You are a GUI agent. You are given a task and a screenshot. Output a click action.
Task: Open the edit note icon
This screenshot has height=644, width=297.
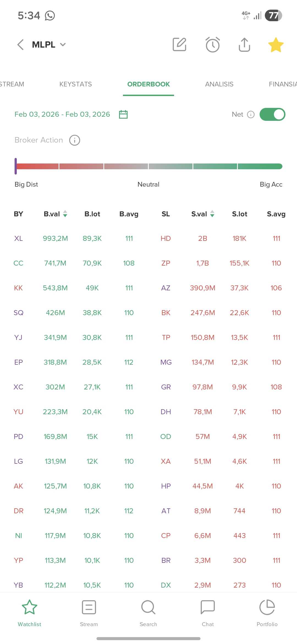point(180,45)
